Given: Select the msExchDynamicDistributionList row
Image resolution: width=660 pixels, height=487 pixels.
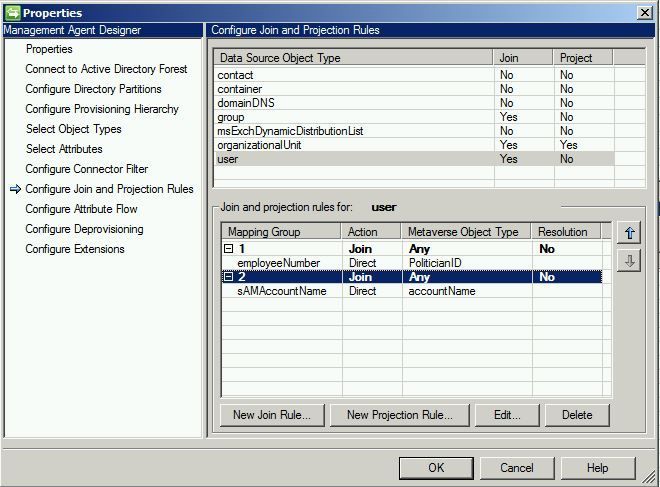Looking at the screenshot, I should pyautogui.click(x=414, y=131).
